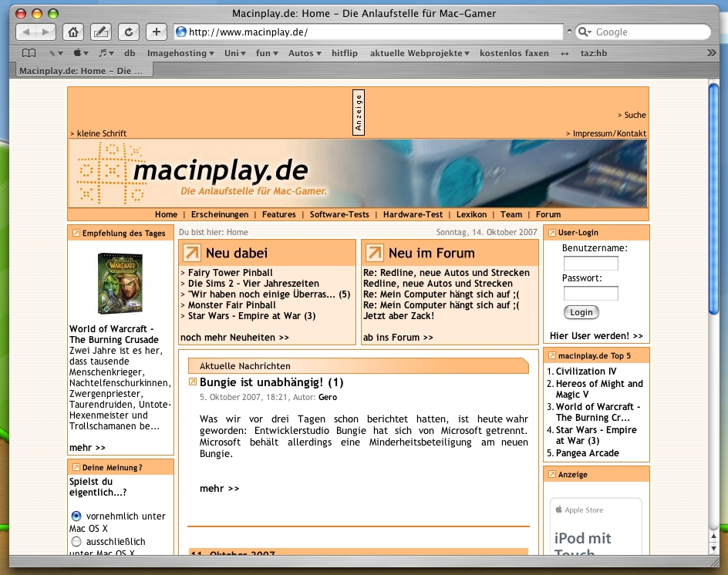728x575 pixels.
Task: Click the AutoFill pencil toolbar icon
Action: (x=101, y=32)
